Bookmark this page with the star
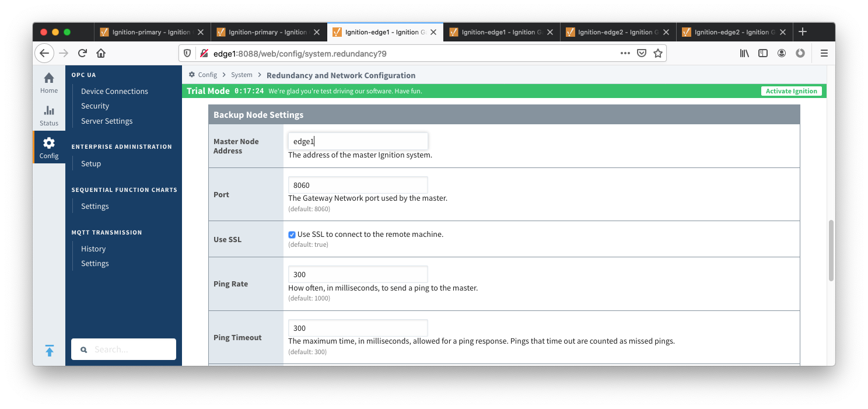Viewport: 868px width, 409px height. click(658, 53)
